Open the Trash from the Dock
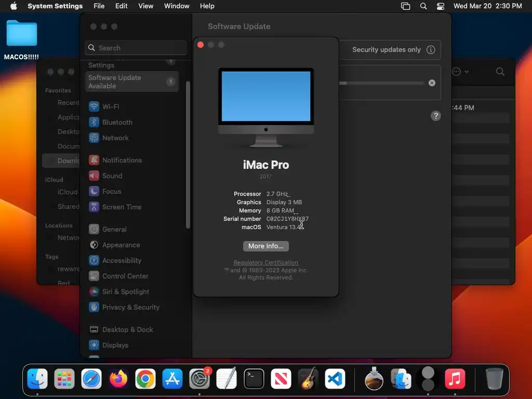532x399 pixels. pos(494,379)
